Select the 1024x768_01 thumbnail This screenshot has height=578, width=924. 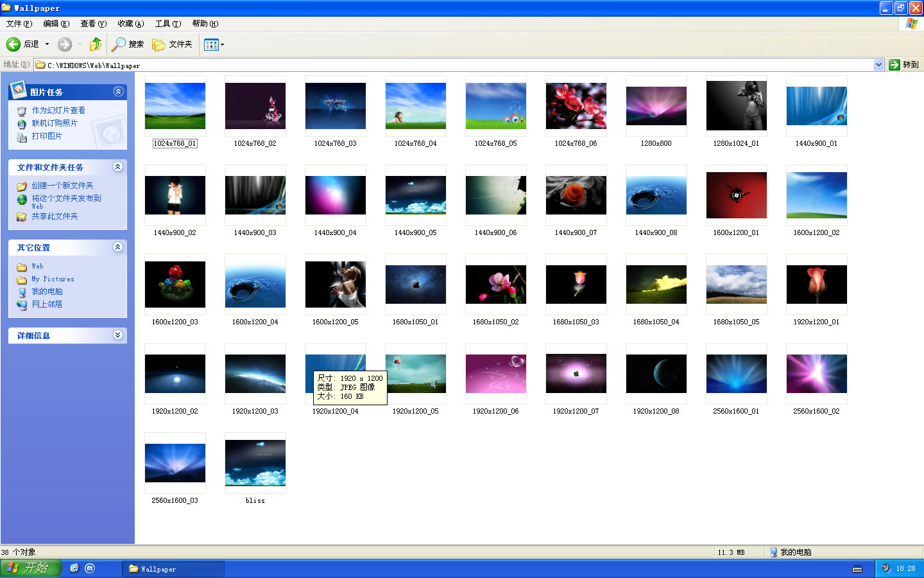pyautogui.click(x=175, y=106)
